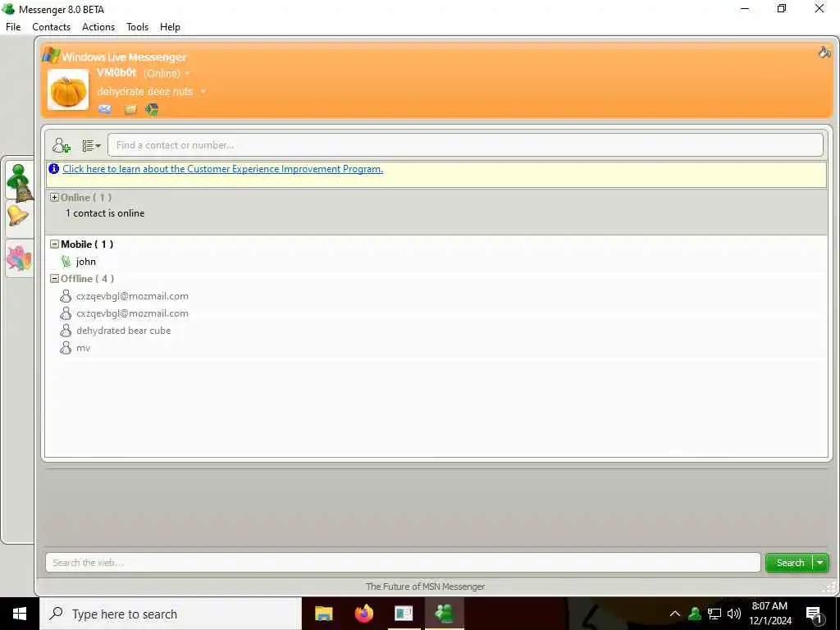Collapse the Mobile group

click(54, 244)
